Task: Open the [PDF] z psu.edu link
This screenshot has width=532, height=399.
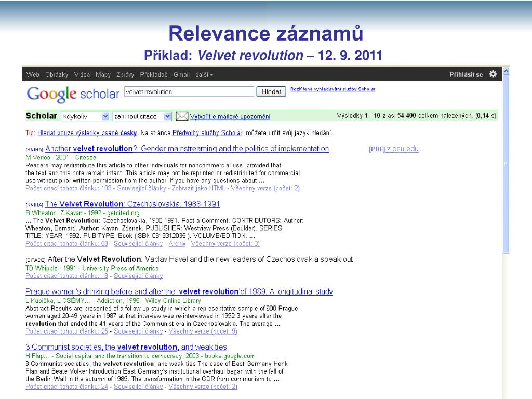Action: [394, 149]
